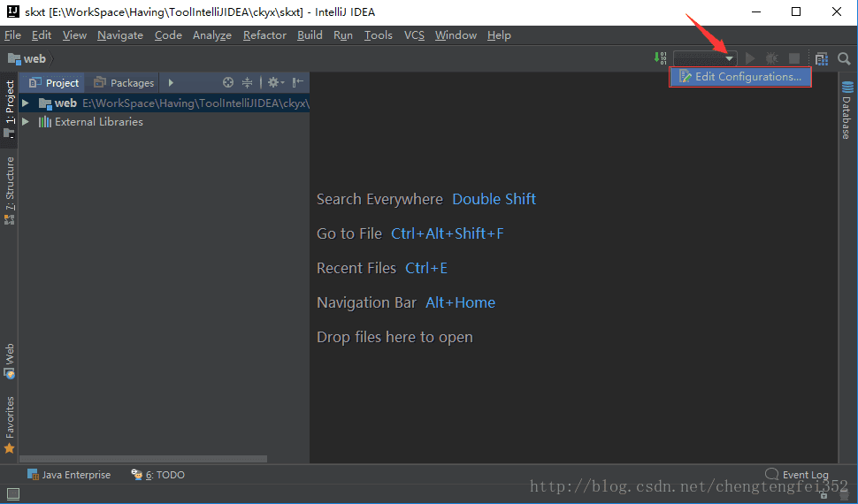Open the Help menu
Screen dimensions: 858x504
(499, 35)
